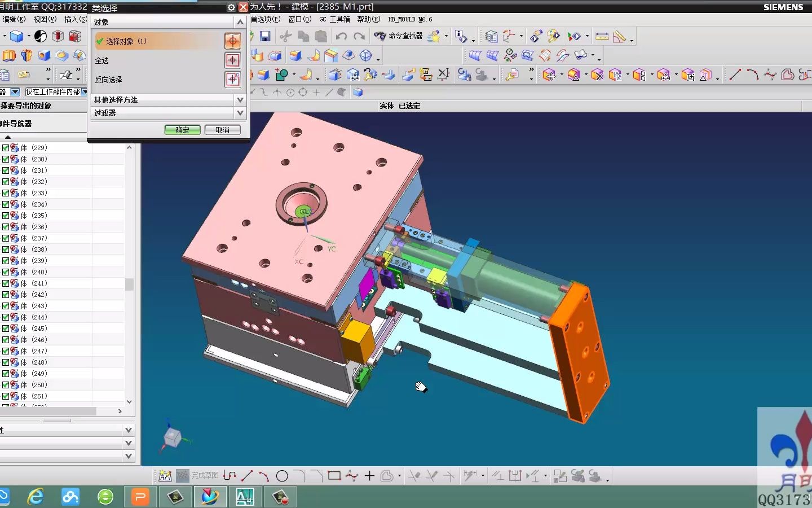Click the plus point tool in sketch toolbar
The image size is (812, 508).
click(369, 476)
